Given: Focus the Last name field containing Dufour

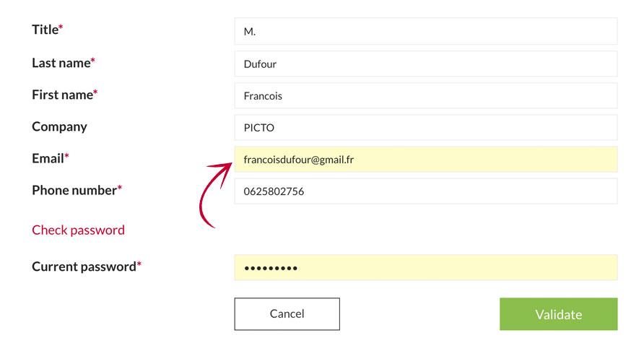Looking at the screenshot, I should tap(425, 64).
